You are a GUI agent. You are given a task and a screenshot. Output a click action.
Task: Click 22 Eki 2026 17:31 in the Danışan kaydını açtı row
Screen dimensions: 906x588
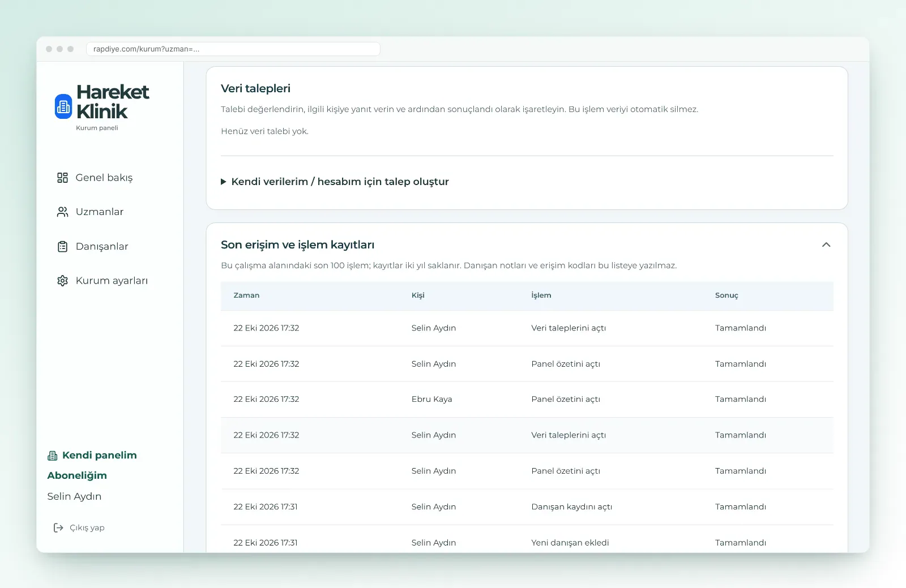click(x=266, y=507)
